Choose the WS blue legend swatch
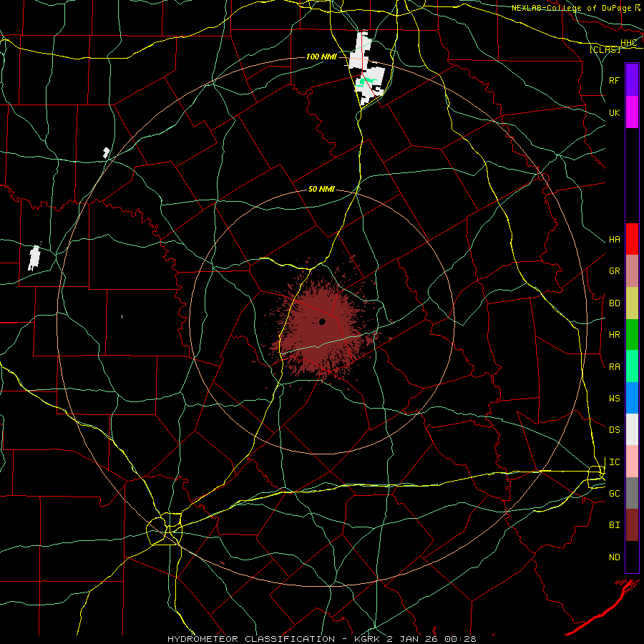This screenshot has height=644, width=644. coord(632,398)
